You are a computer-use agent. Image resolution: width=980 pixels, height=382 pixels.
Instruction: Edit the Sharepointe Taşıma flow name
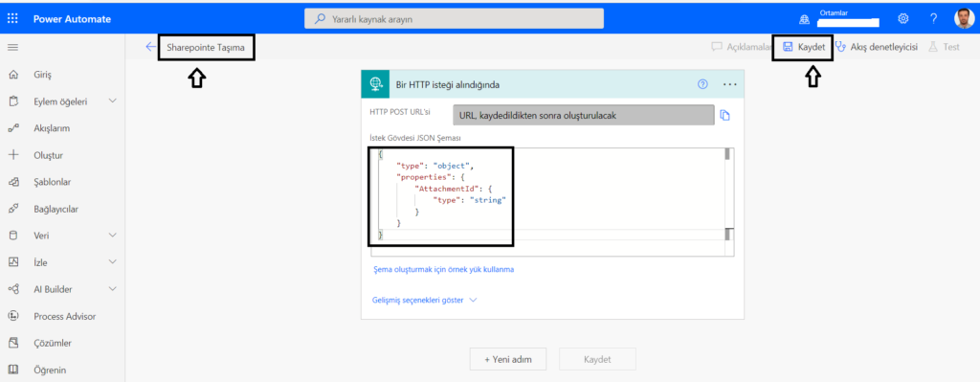coord(207,47)
